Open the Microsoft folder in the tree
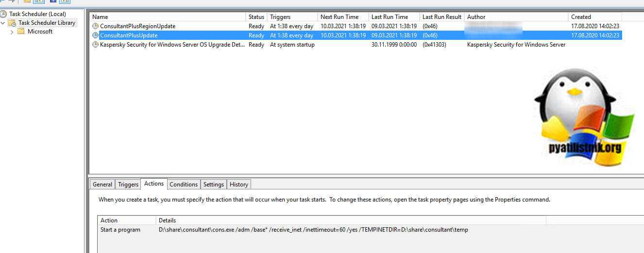 [x=40, y=32]
